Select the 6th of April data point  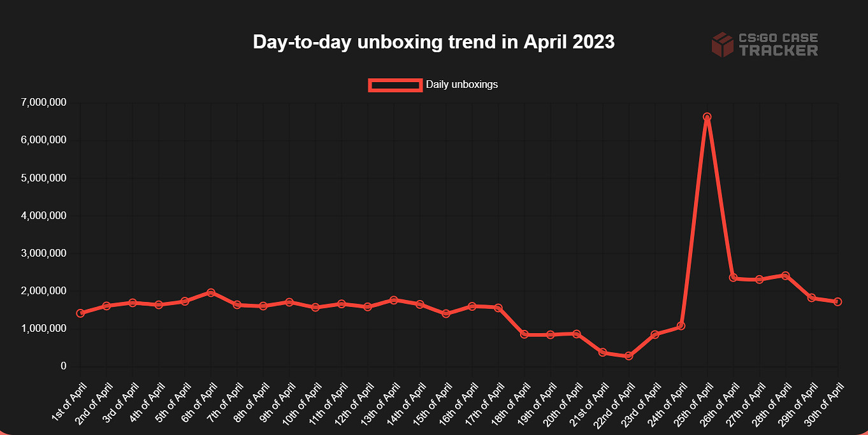coord(211,292)
